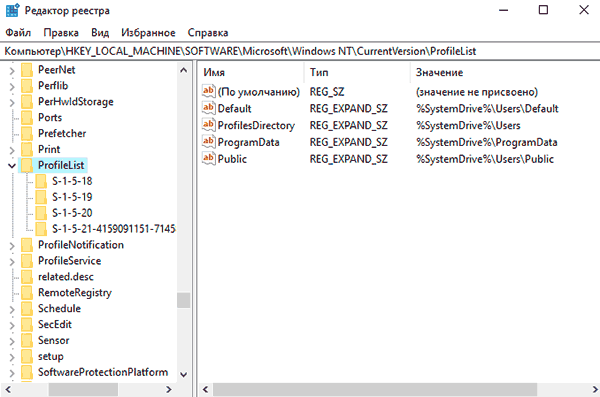Expand the SoftwareProtectionPlatform key
This screenshot has height=397, width=600.
tap(12, 373)
